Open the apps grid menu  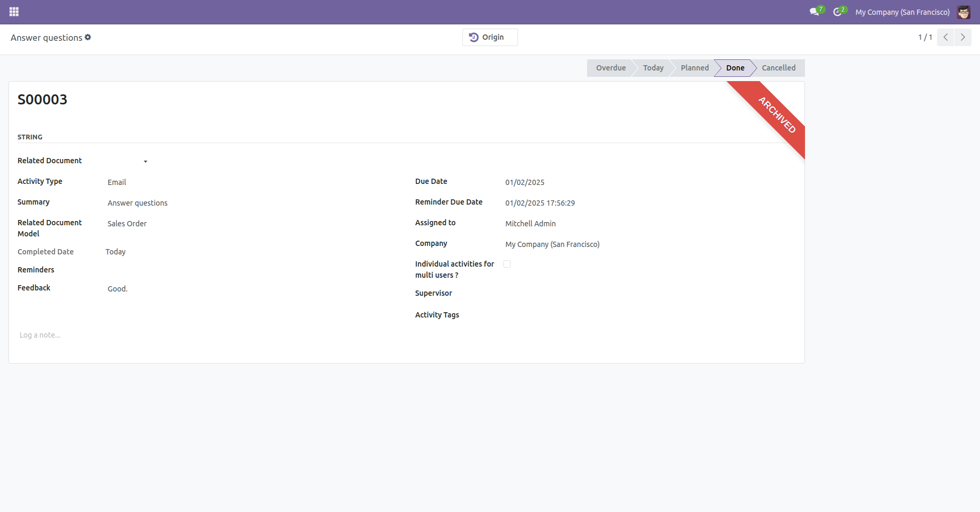(14, 12)
